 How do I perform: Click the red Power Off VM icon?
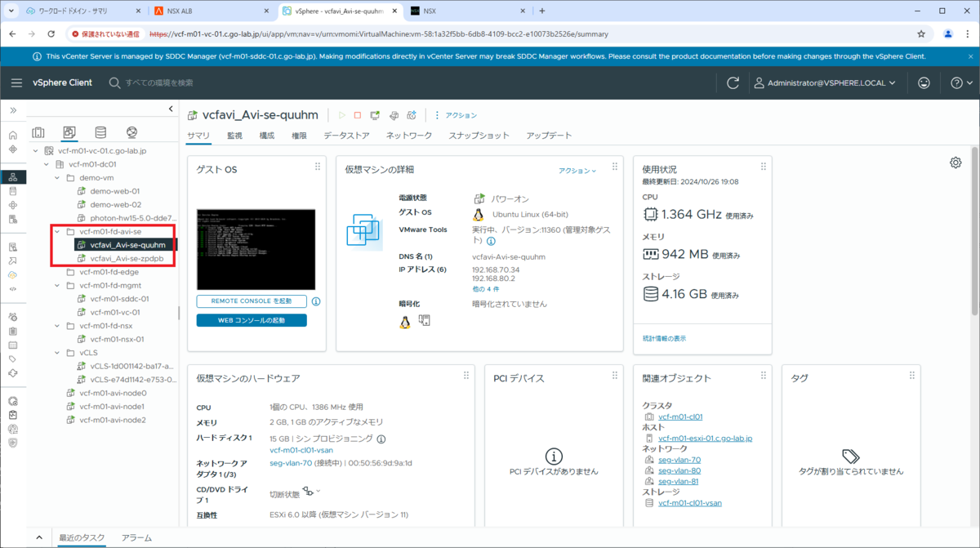(x=357, y=115)
